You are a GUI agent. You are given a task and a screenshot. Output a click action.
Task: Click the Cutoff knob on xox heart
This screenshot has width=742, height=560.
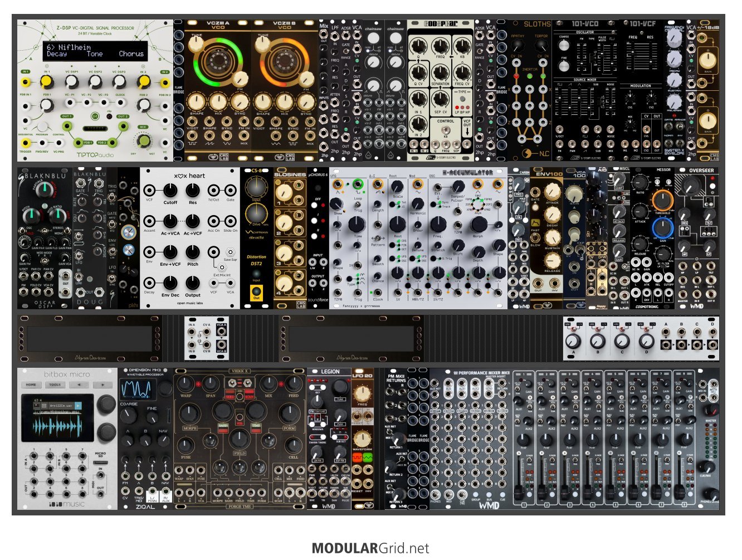170,191
